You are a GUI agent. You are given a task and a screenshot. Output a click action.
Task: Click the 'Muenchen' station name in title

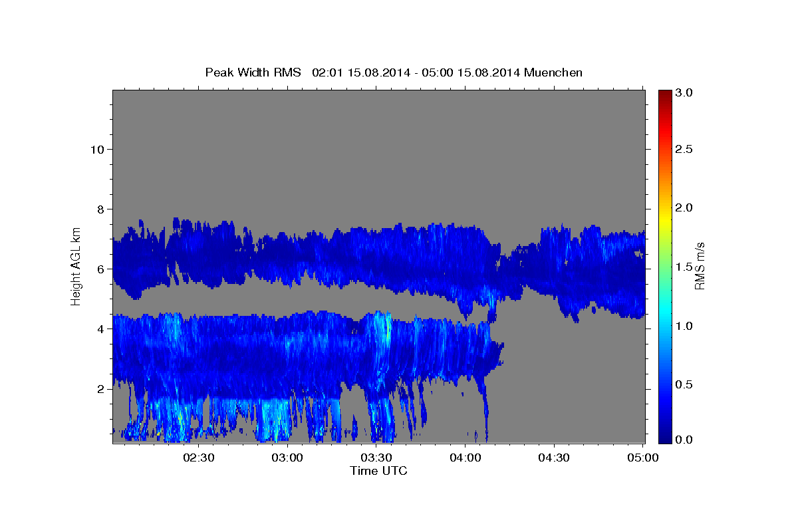pos(553,72)
